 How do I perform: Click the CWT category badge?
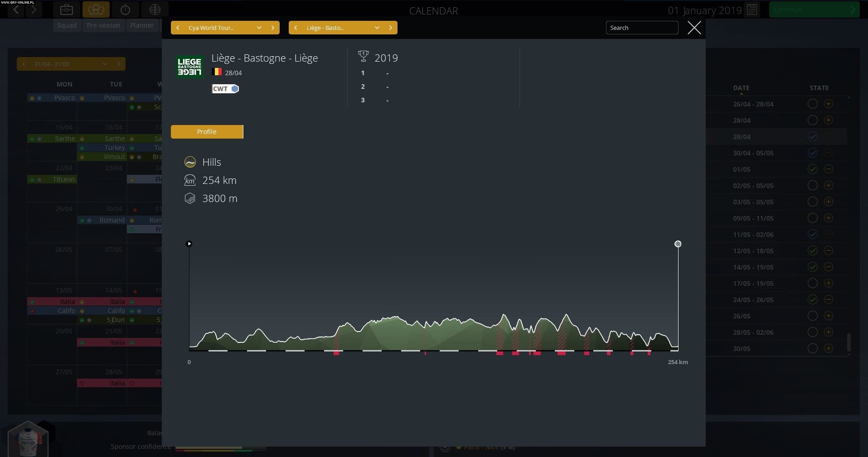(x=225, y=89)
